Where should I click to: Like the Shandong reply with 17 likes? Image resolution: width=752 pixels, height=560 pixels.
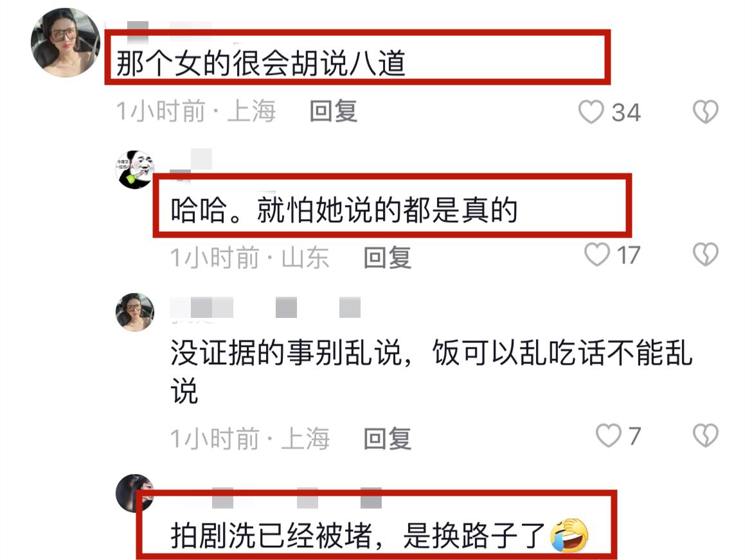point(596,254)
